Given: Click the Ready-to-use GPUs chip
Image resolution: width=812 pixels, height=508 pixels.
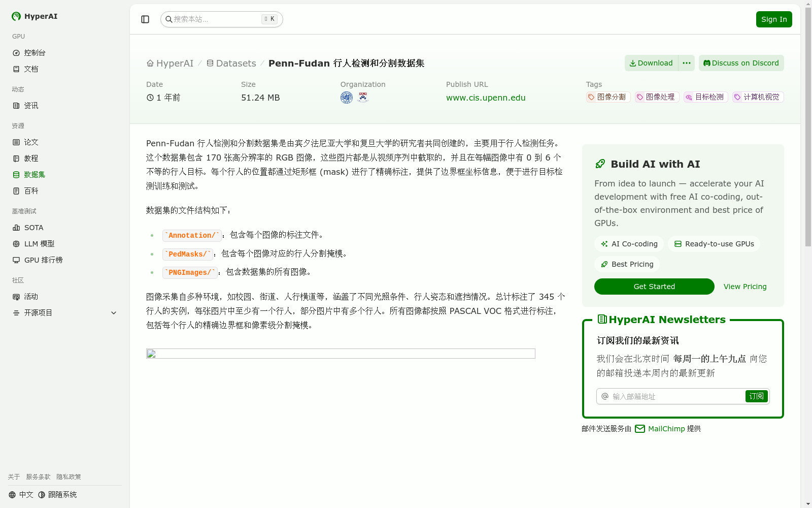Looking at the screenshot, I should click(x=714, y=244).
